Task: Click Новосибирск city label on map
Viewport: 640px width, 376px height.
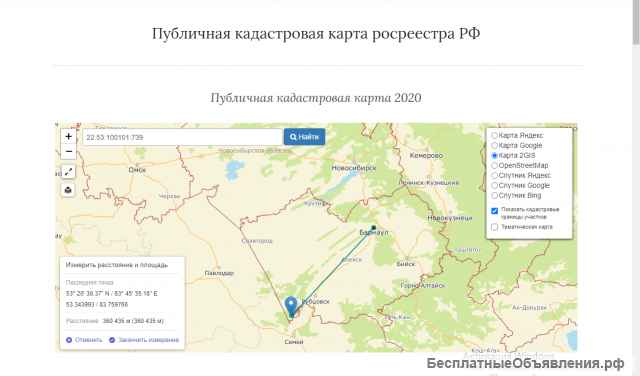Action: pos(353,168)
